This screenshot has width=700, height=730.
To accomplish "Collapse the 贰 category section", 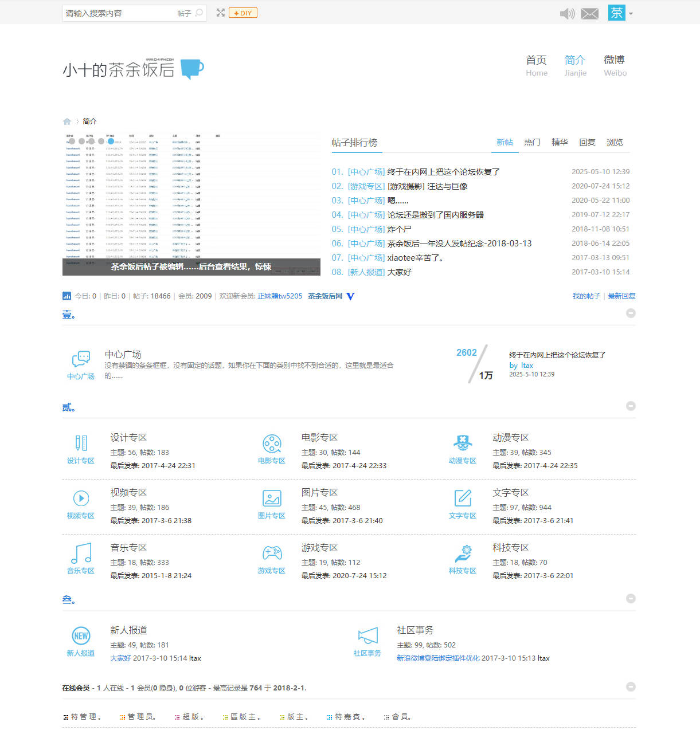I will pos(631,406).
